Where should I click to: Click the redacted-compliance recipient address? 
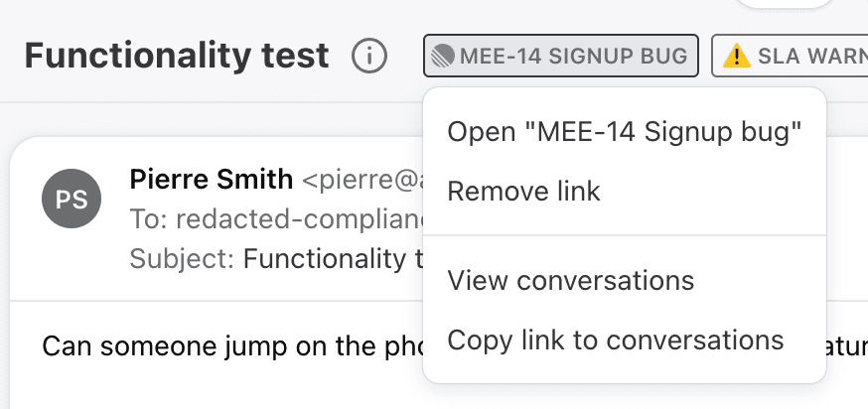coord(300,219)
